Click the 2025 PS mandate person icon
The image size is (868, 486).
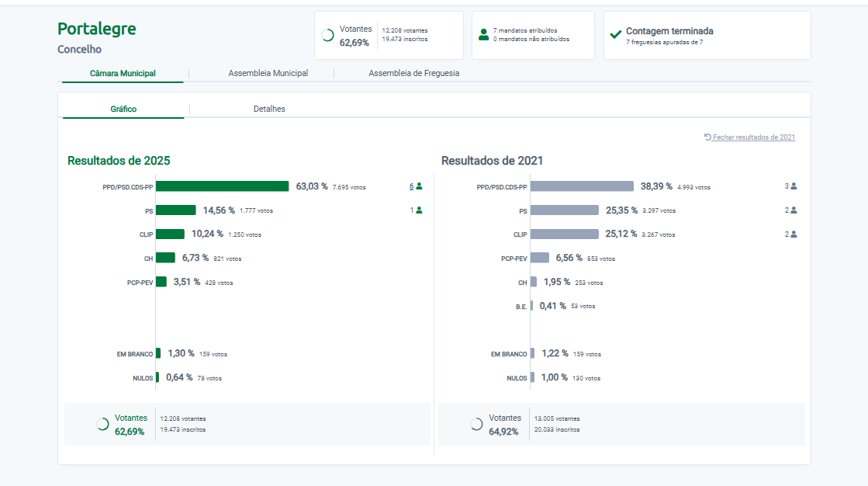click(420, 210)
